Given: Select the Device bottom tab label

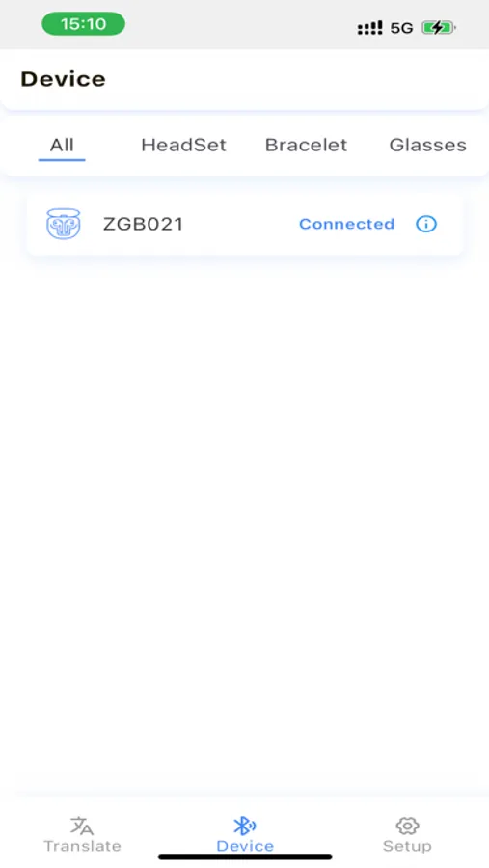Looking at the screenshot, I should point(245,846).
